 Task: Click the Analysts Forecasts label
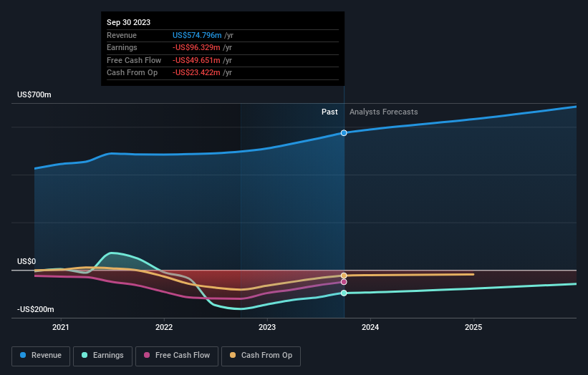click(x=384, y=112)
